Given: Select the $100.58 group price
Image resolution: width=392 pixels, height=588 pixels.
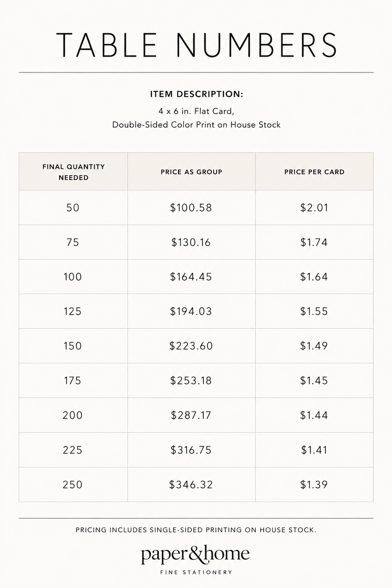Looking at the screenshot, I should (191, 208).
